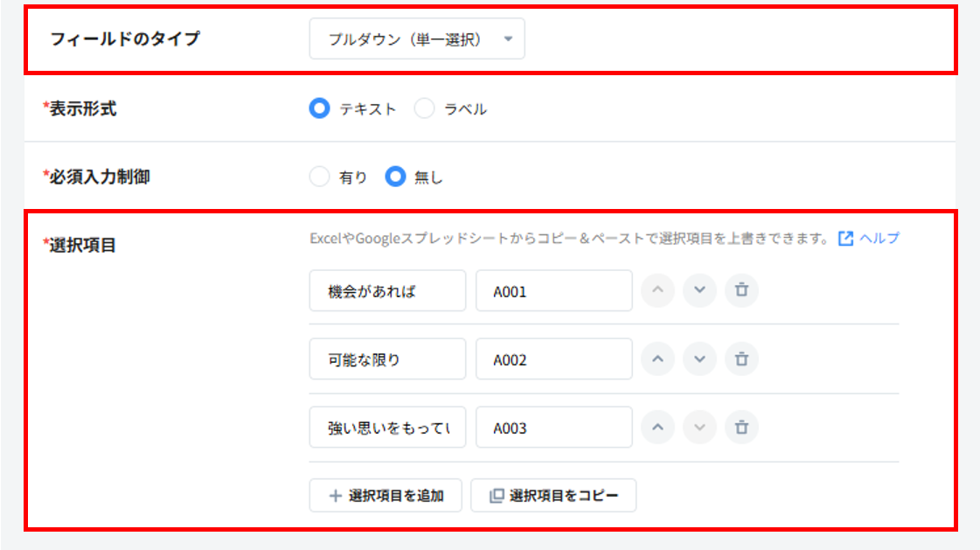Image resolution: width=980 pixels, height=550 pixels.
Task: Enable required input with 有り
Action: (x=320, y=178)
